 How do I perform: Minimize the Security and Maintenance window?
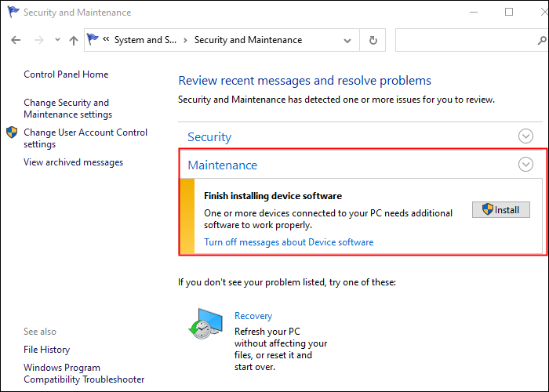474,13
